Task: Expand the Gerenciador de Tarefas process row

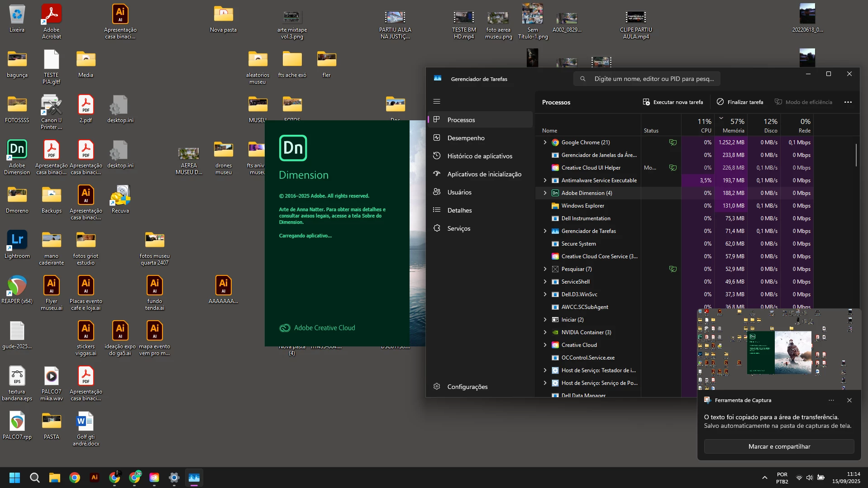Action: [545, 231]
